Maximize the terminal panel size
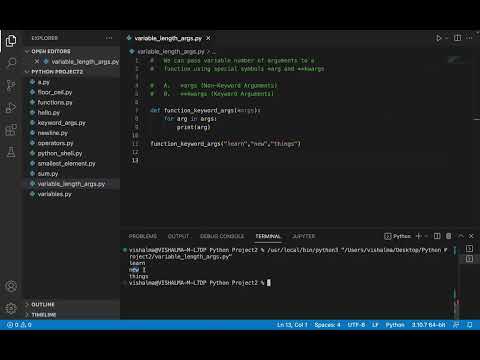Image resolution: width=480 pixels, height=360 pixels. (x=461, y=236)
